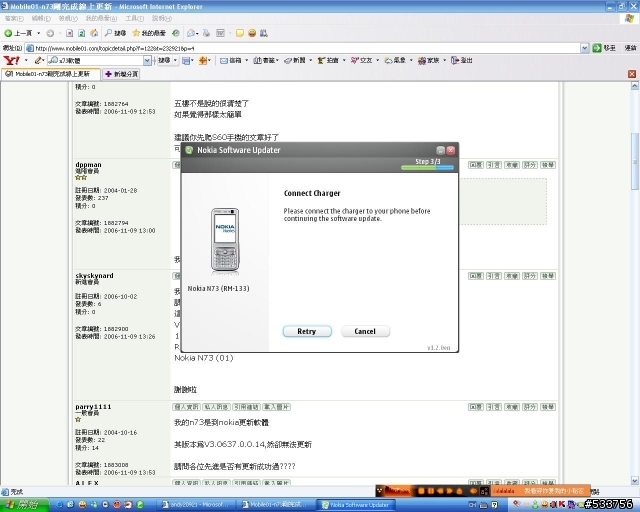Viewport: 640px width, 512px height.
Task: Click the yellow note icon in toolbar
Action: (x=240, y=33)
